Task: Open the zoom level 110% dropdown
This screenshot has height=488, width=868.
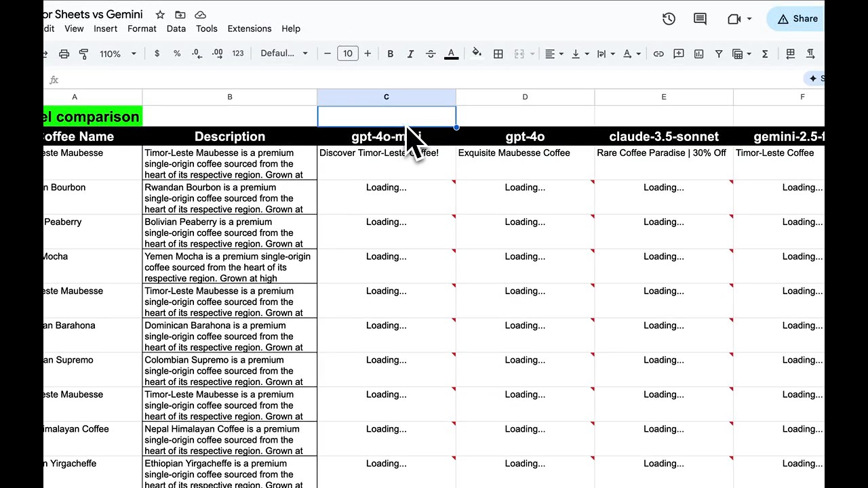Action: click(118, 54)
